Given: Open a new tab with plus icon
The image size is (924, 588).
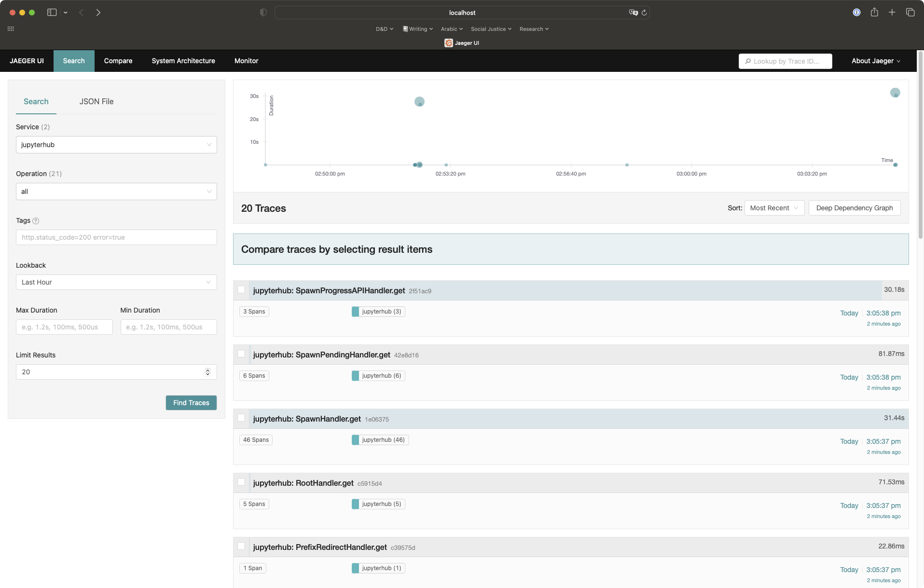Looking at the screenshot, I should (x=892, y=13).
